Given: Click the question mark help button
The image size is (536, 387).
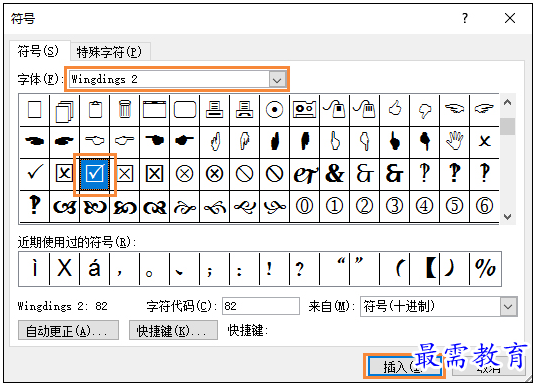Looking at the screenshot, I should pyautogui.click(x=465, y=18).
